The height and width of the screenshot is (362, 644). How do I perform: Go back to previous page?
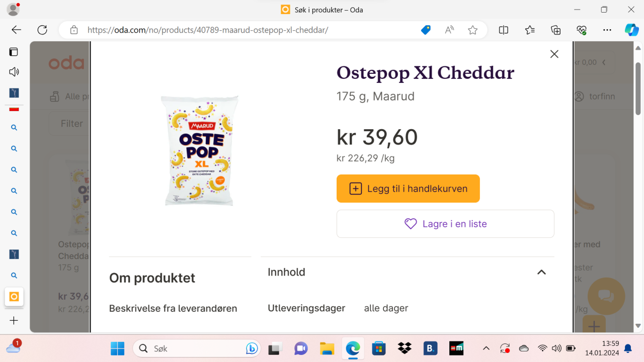click(17, 30)
